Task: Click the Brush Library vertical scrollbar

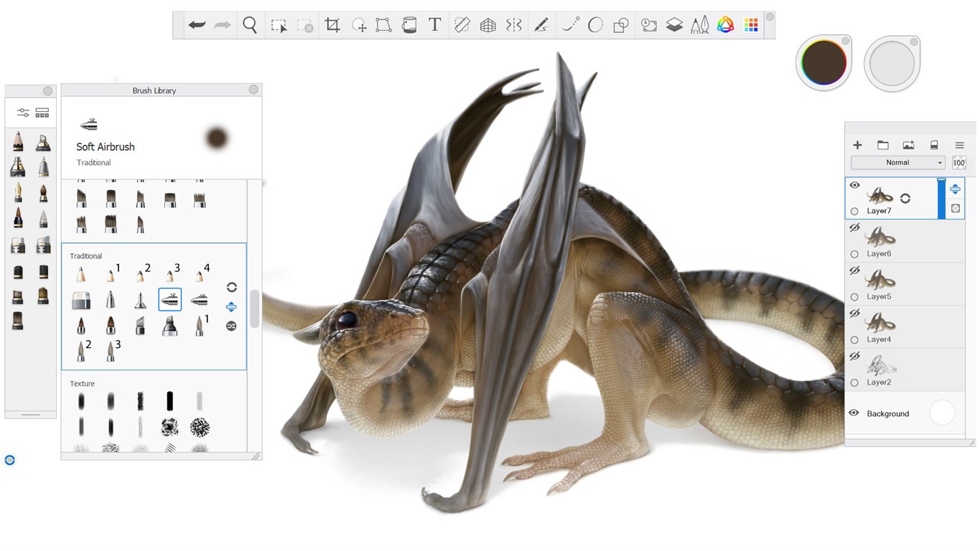Action: point(254,309)
